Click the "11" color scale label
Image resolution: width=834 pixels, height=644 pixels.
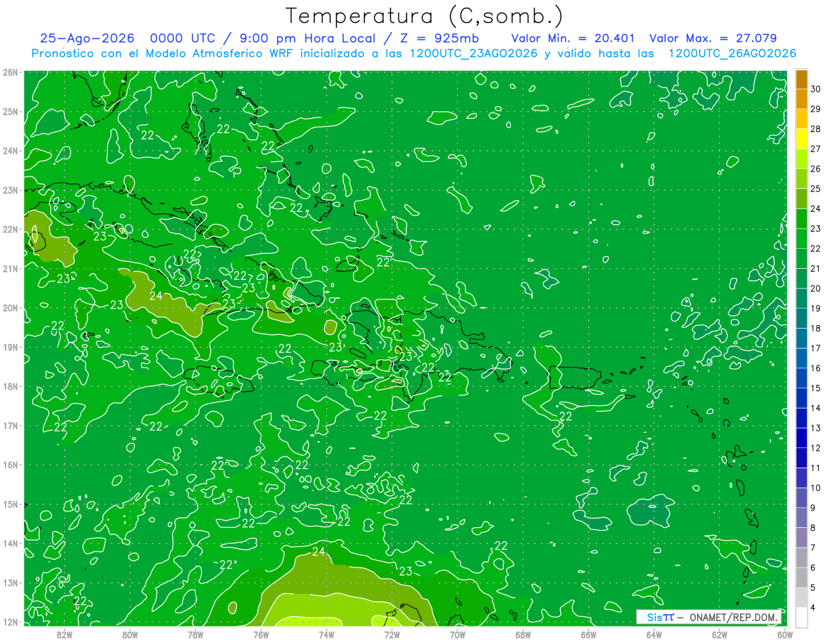[815, 468]
